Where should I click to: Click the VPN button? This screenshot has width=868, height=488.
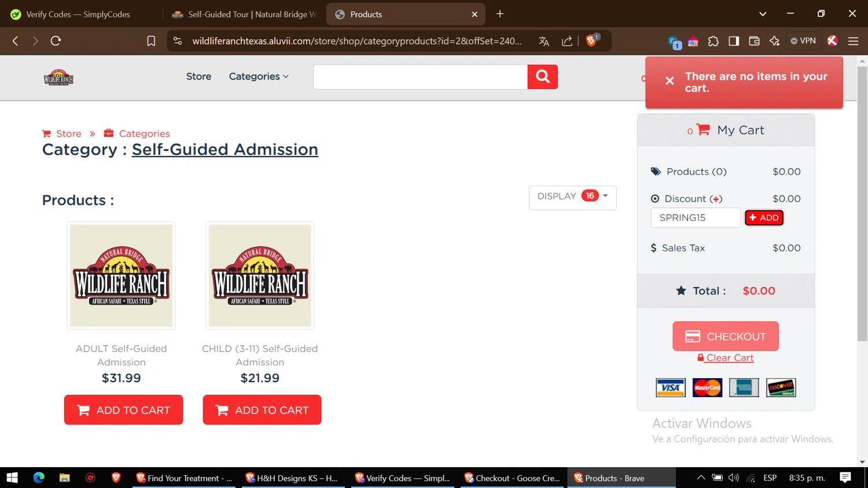click(x=803, y=41)
